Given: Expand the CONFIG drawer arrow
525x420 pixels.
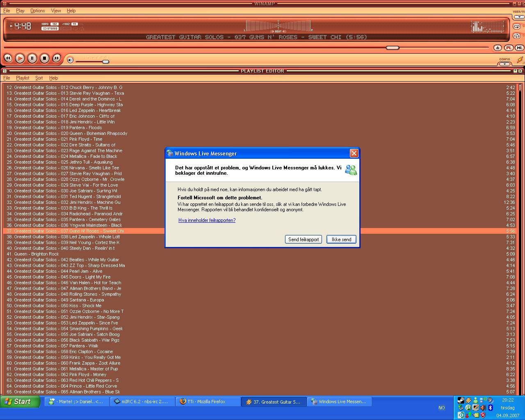Looking at the screenshot, I should (x=505, y=64).
